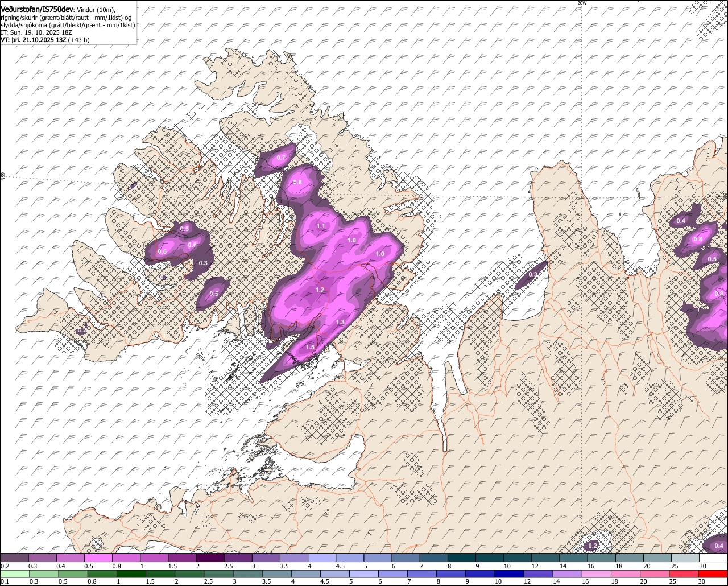Click the 0.3 label on the small fjord patch
The image size is (728, 586).
pos(533,274)
